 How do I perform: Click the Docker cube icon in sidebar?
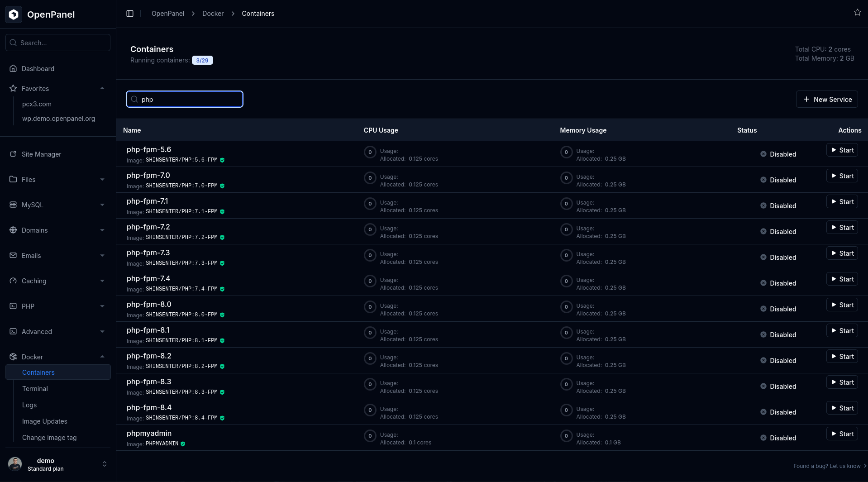point(13,357)
